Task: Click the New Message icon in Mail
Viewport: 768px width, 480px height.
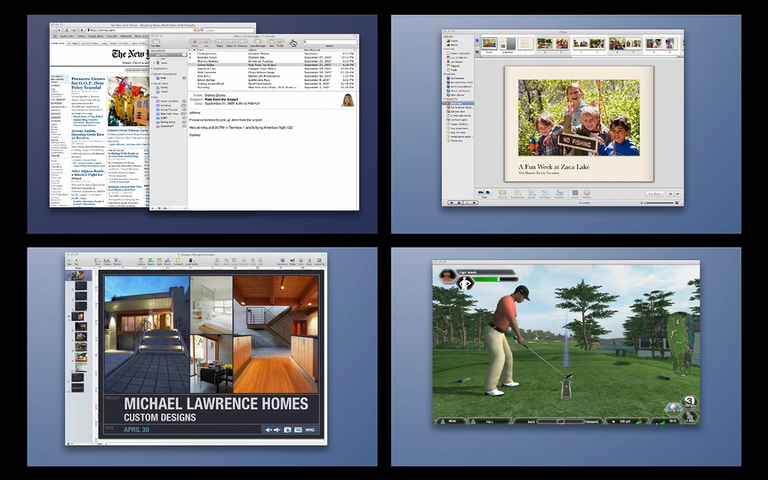Action: point(259,42)
